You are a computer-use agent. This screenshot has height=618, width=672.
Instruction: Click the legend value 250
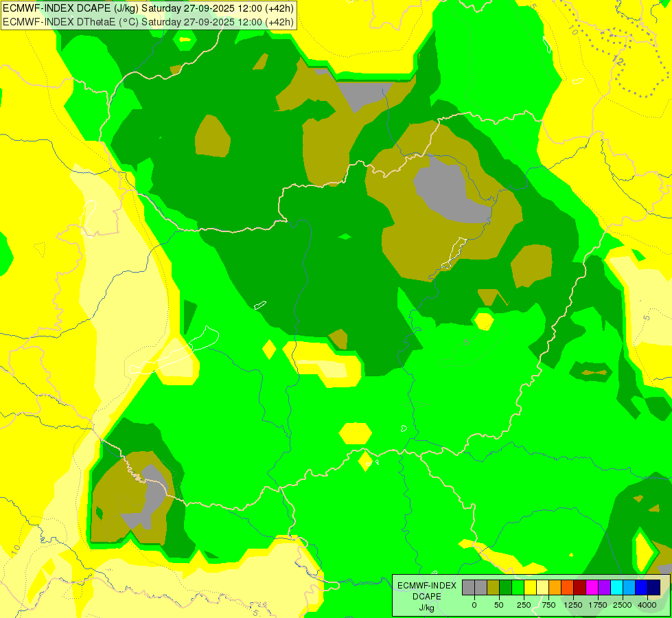524,605
